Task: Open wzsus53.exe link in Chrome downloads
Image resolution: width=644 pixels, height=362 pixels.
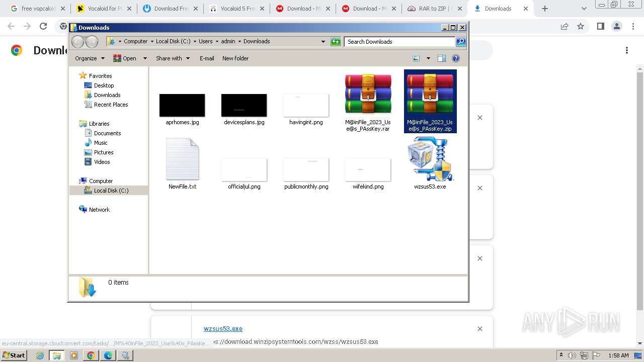Action: [x=223, y=329]
